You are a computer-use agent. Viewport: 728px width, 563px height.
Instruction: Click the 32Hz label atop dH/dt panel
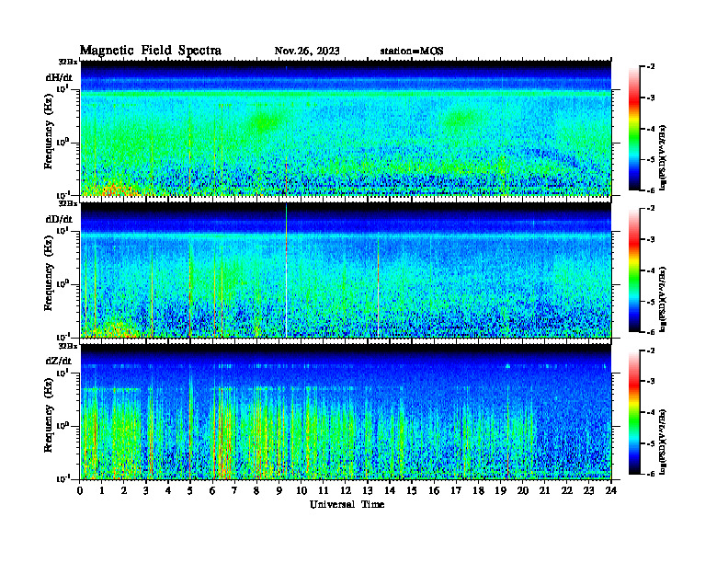click(x=68, y=62)
